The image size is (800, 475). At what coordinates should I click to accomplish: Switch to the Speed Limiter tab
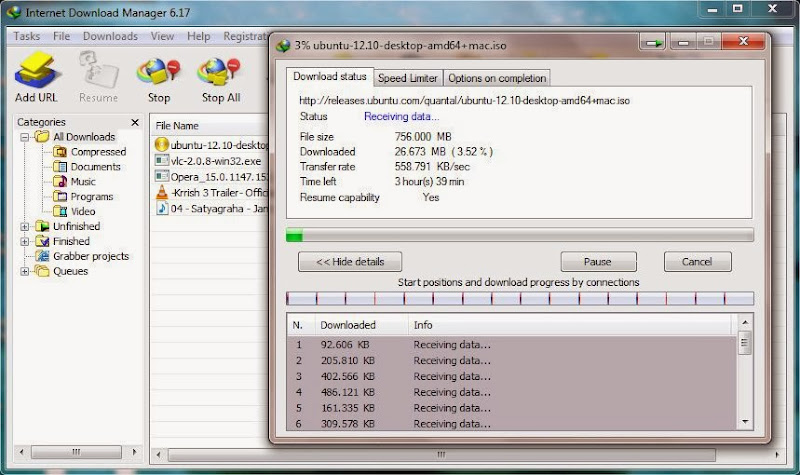tap(408, 78)
